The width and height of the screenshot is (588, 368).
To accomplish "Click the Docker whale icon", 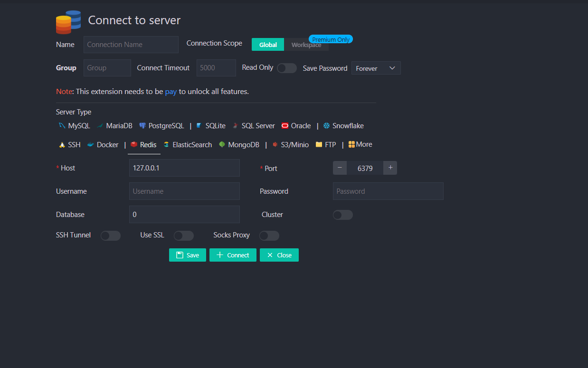I will [91, 145].
